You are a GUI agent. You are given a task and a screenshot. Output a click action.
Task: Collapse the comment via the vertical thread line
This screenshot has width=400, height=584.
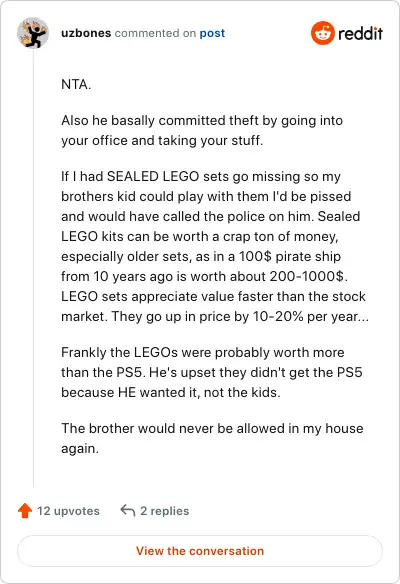coord(34,268)
